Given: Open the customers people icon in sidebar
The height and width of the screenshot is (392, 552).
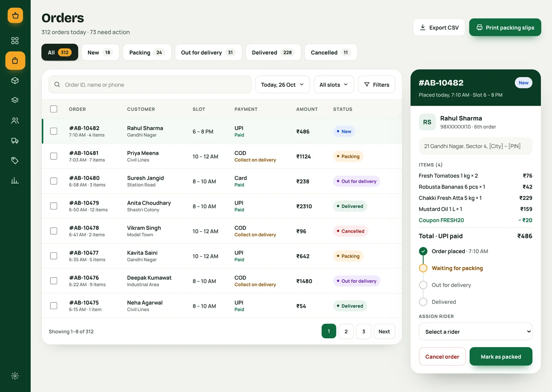Looking at the screenshot, I should click(15, 121).
